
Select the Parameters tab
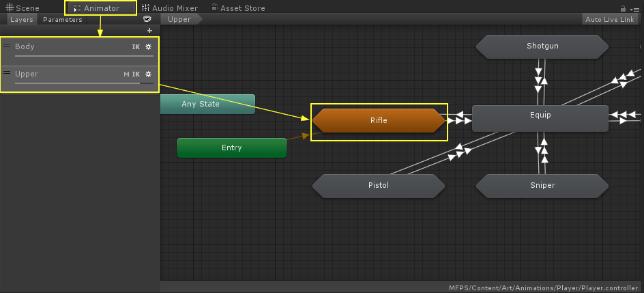pos(63,20)
